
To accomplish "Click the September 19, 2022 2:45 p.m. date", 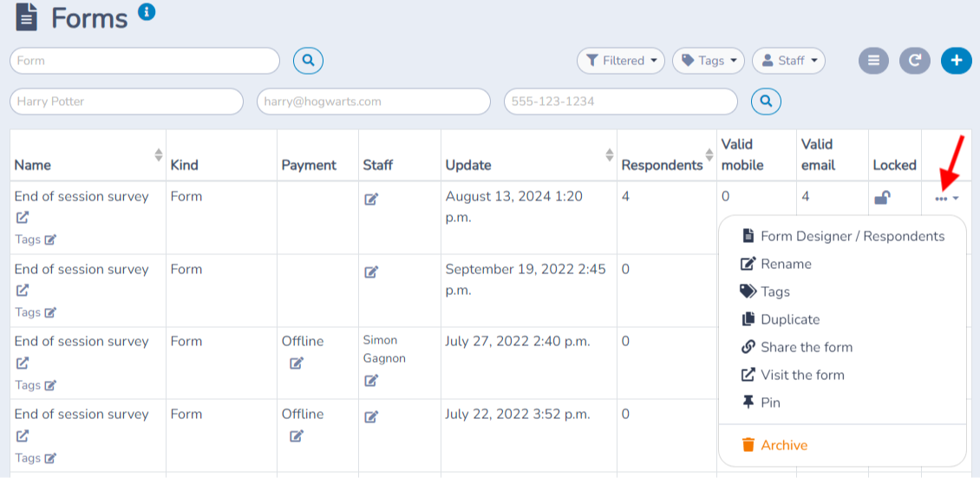I will (526, 280).
